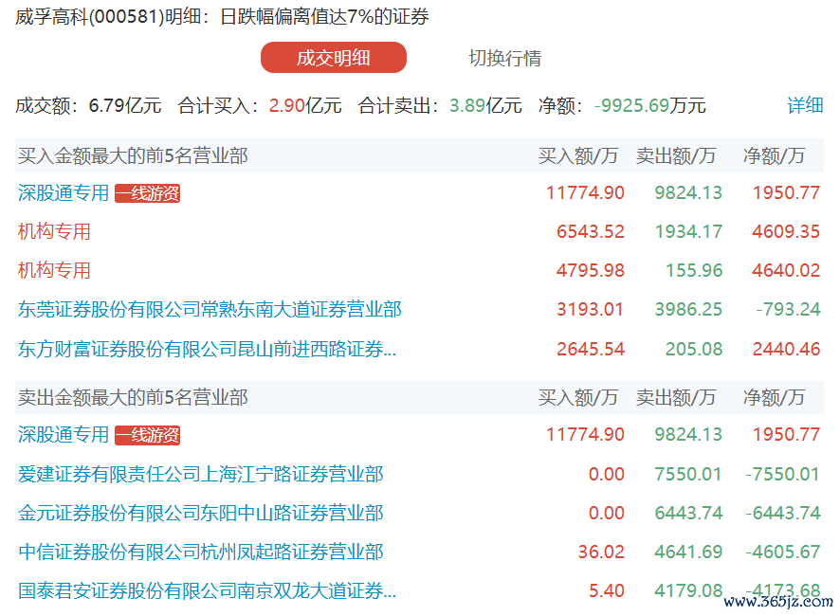Image resolution: width=840 pixels, height=616 pixels.
Task: Open 中信证券杭州凤起路证券营业部 link
Action: pos(200,552)
